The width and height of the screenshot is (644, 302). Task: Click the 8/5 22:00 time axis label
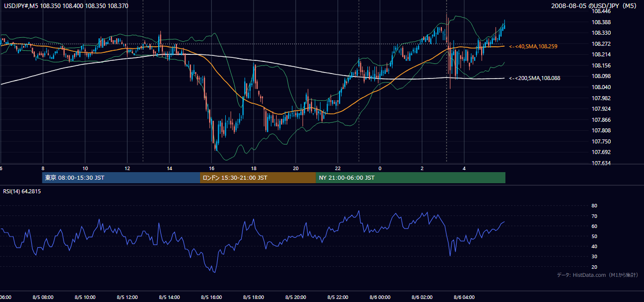(338, 297)
